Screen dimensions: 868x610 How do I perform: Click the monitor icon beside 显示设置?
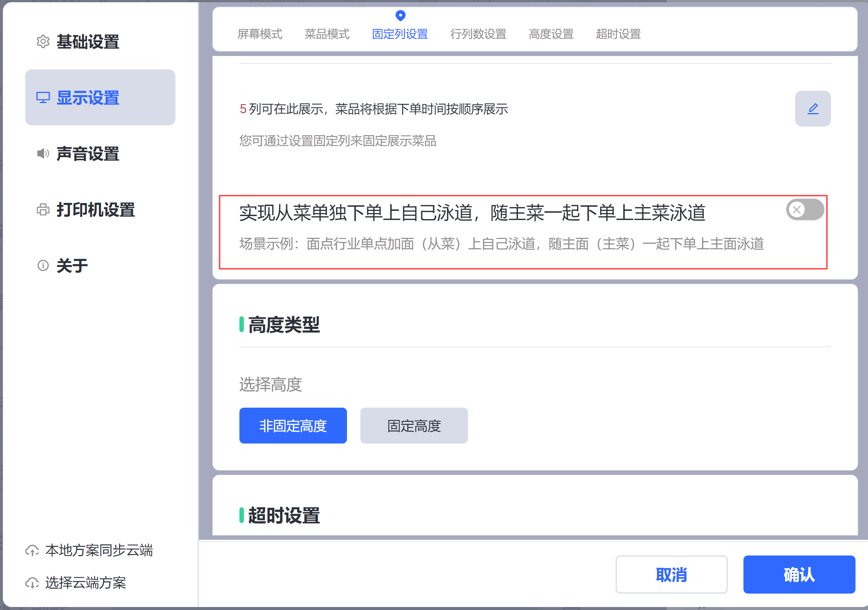[43, 97]
